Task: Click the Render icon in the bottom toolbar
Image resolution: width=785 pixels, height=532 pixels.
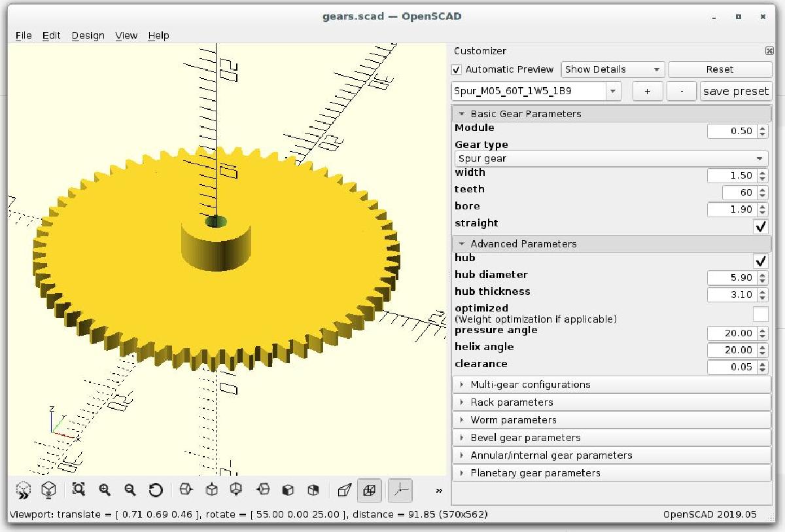Action: (x=48, y=489)
